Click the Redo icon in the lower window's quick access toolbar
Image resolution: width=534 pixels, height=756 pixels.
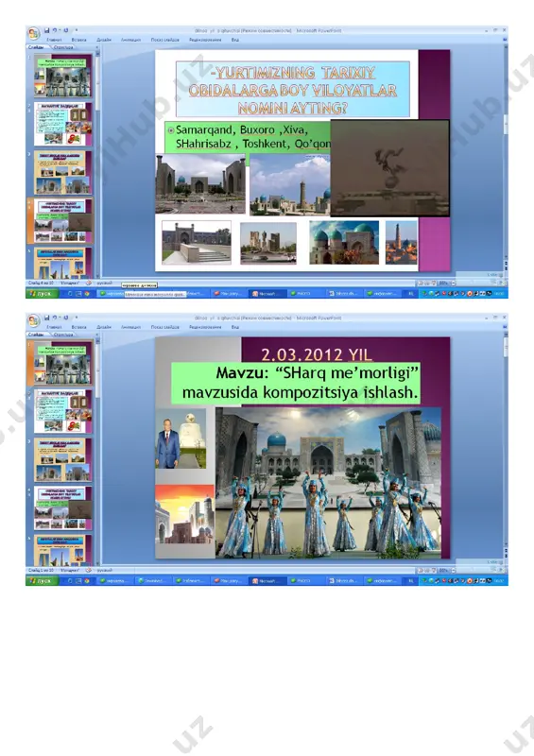[65, 318]
